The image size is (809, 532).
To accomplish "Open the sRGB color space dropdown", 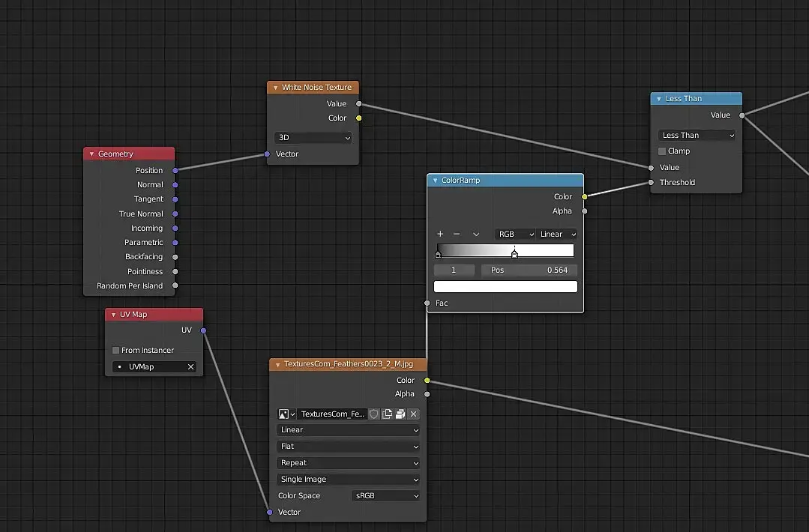I will 386,496.
